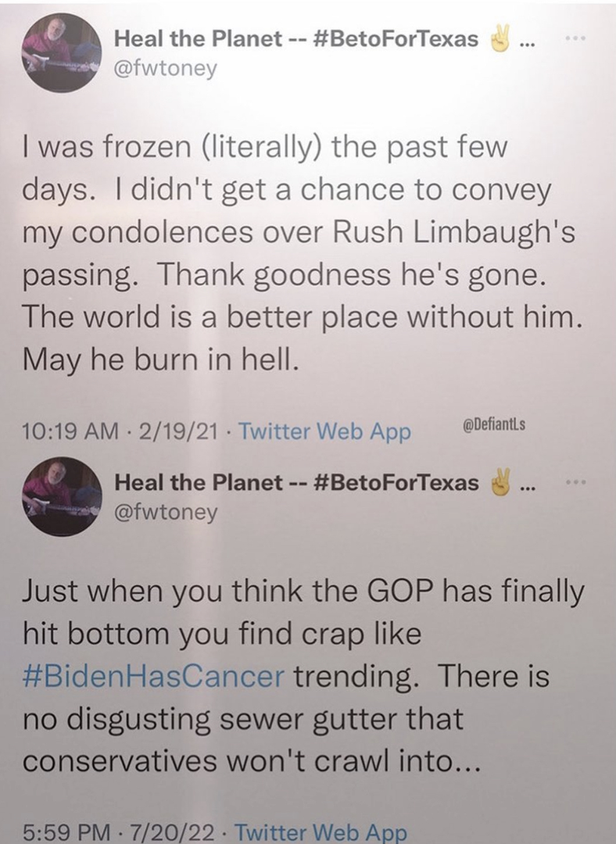Open the #BidenHasCancer hashtag link
This screenshot has width=616, height=844.
156,678
